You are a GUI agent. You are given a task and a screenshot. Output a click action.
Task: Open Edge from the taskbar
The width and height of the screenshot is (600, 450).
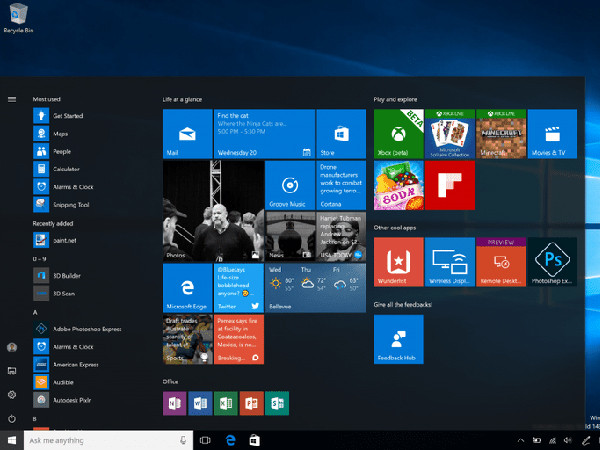[230, 440]
